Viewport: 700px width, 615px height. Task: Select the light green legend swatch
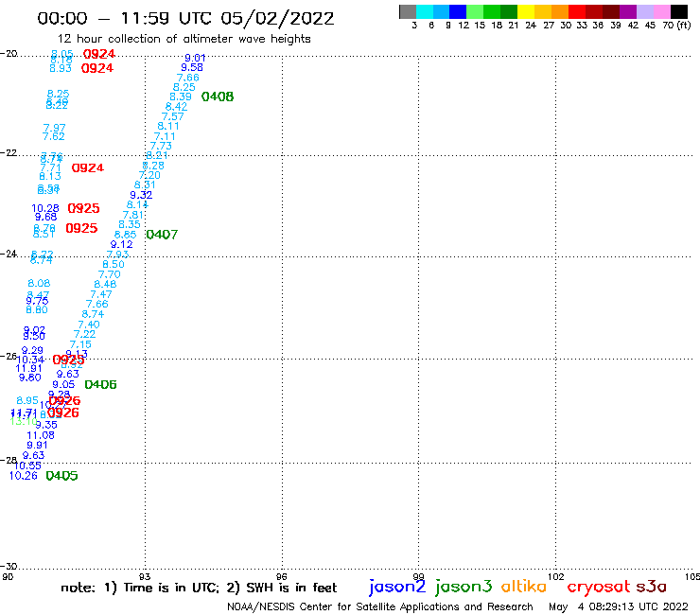(x=475, y=11)
